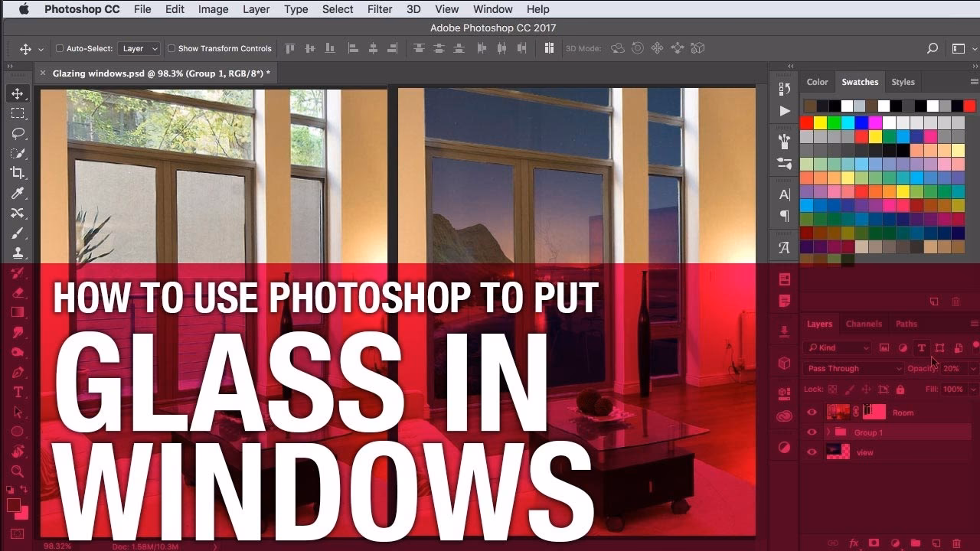The width and height of the screenshot is (980, 551).
Task: Open the search icon in the options bar
Action: [933, 48]
